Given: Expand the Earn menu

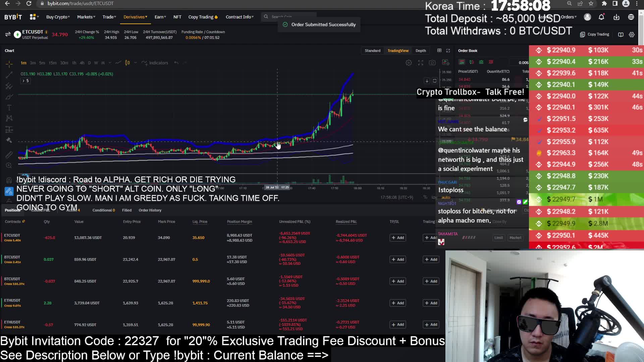Looking at the screenshot, I should pos(160,17).
